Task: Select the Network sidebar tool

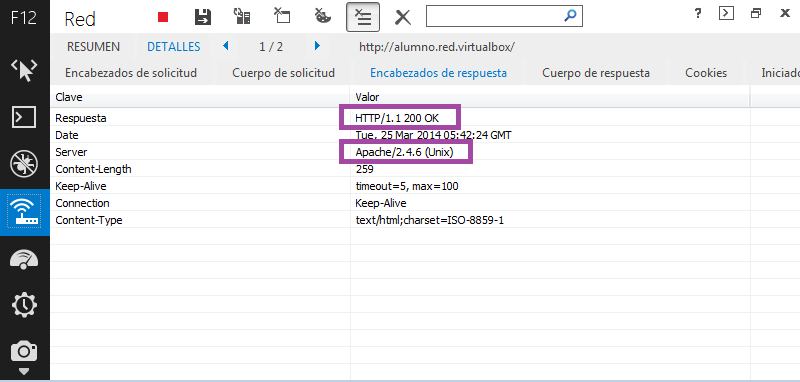Action: pyautogui.click(x=24, y=212)
